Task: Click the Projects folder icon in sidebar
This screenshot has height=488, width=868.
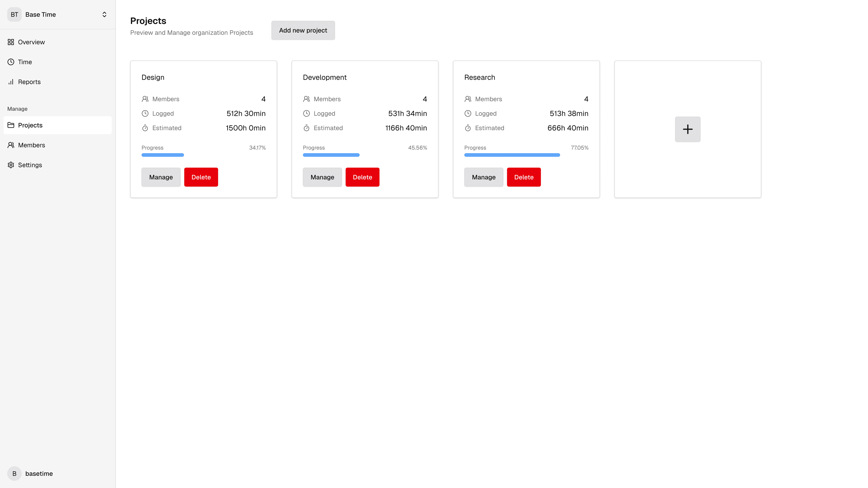Action: pos(11,125)
